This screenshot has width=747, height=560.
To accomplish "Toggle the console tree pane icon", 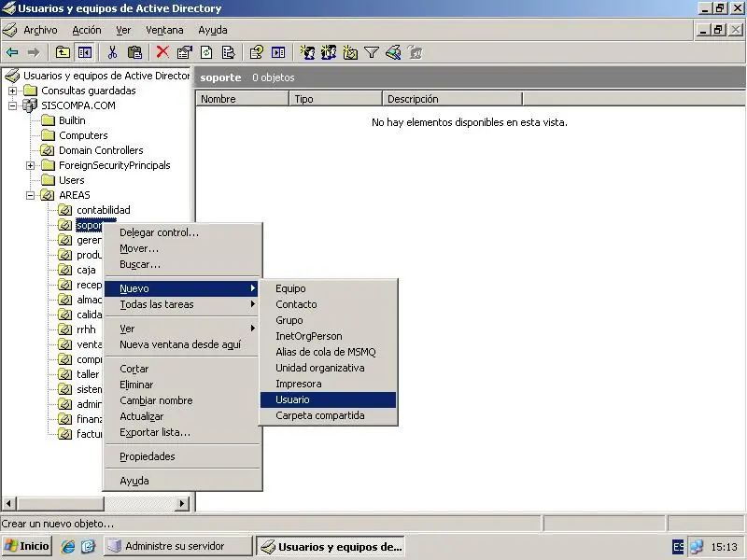I will point(85,52).
